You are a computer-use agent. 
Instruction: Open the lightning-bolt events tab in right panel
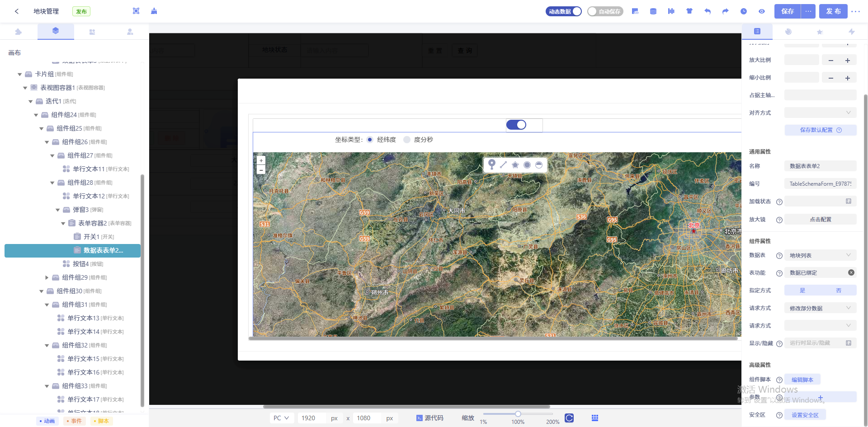[852, 32]
